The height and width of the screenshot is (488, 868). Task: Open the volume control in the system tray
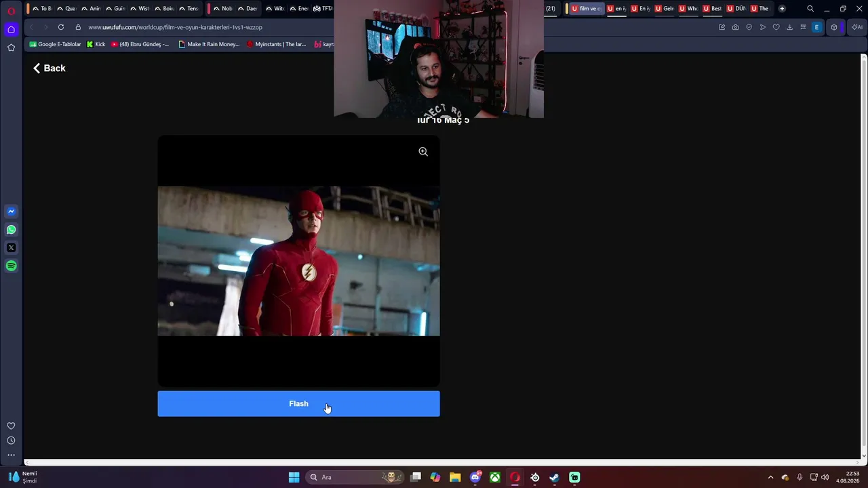(x=825, y=477)
